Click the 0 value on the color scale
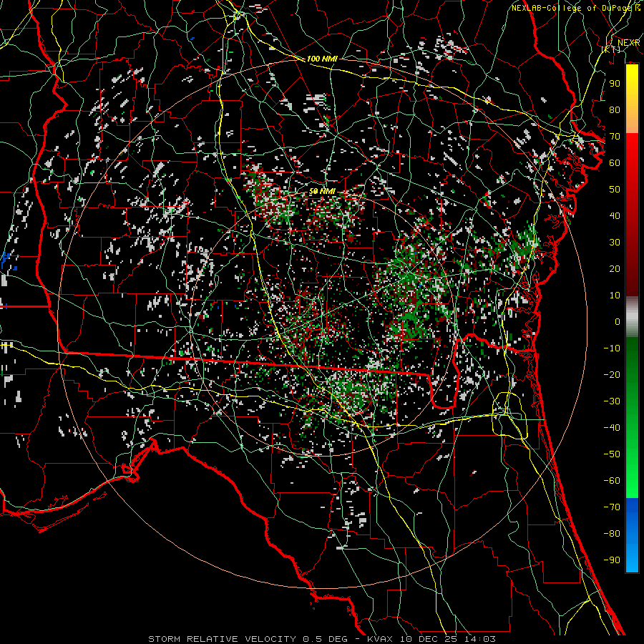644x644 pixels. coord(618,321)
